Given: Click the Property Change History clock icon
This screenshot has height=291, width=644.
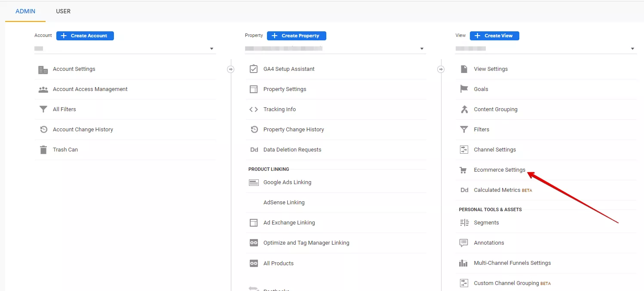Looking at the screenshot, I should click(x=254, y=130).
